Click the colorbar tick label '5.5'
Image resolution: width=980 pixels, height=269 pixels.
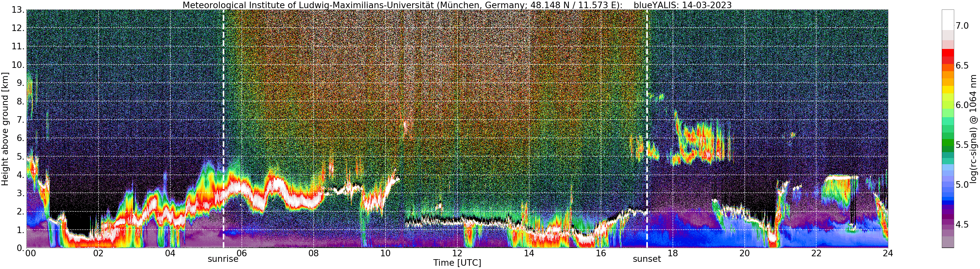click(x=962, y=145)
